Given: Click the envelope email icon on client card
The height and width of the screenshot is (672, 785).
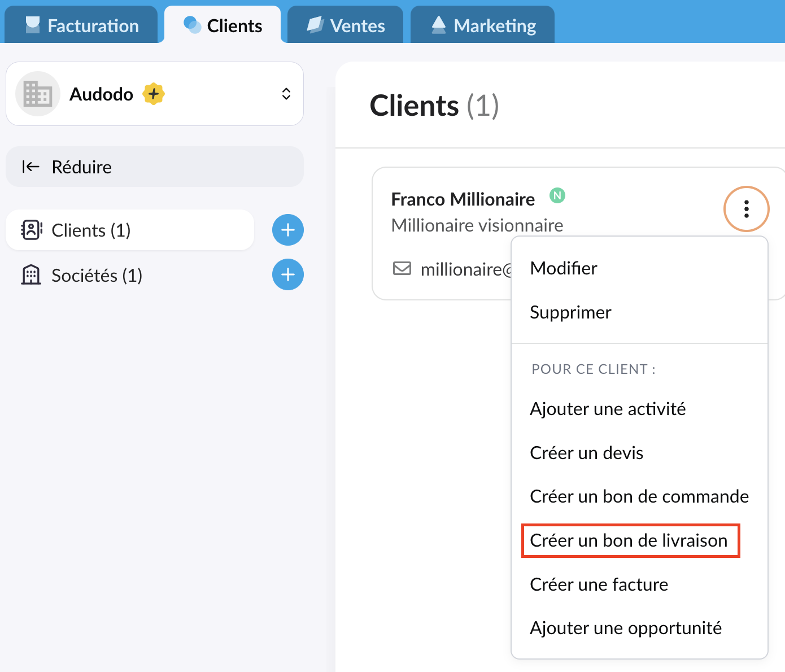Looking at the screenshot, I should click(402, 268).
